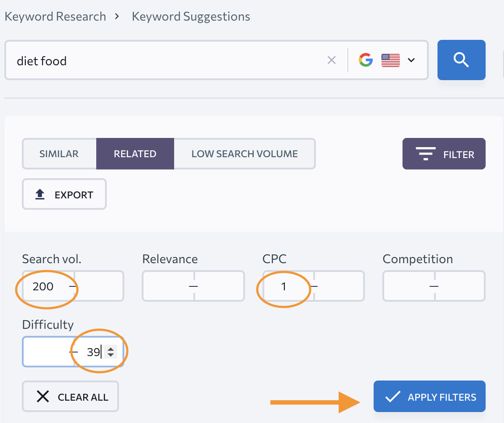Viewport: 504px width, 423px height.
Task: Expand the search engine region dropdown arrow
Action: (x=411, y=60)
